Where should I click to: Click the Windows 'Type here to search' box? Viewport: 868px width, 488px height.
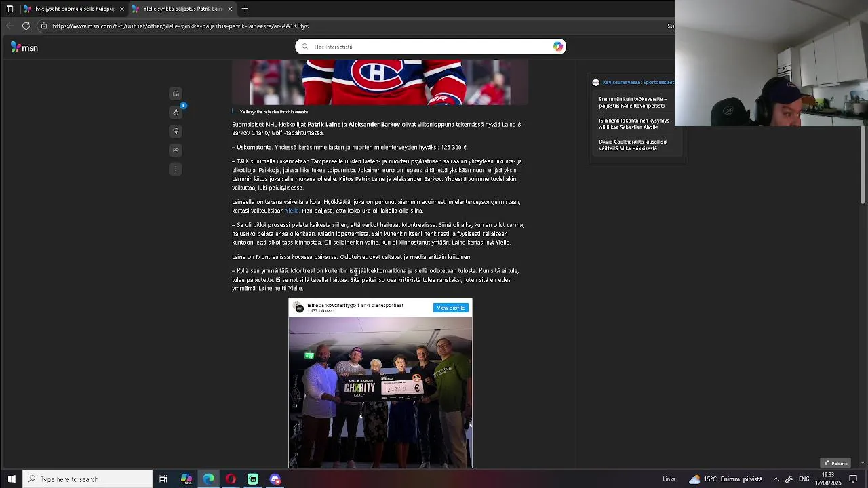pos(87,479)
